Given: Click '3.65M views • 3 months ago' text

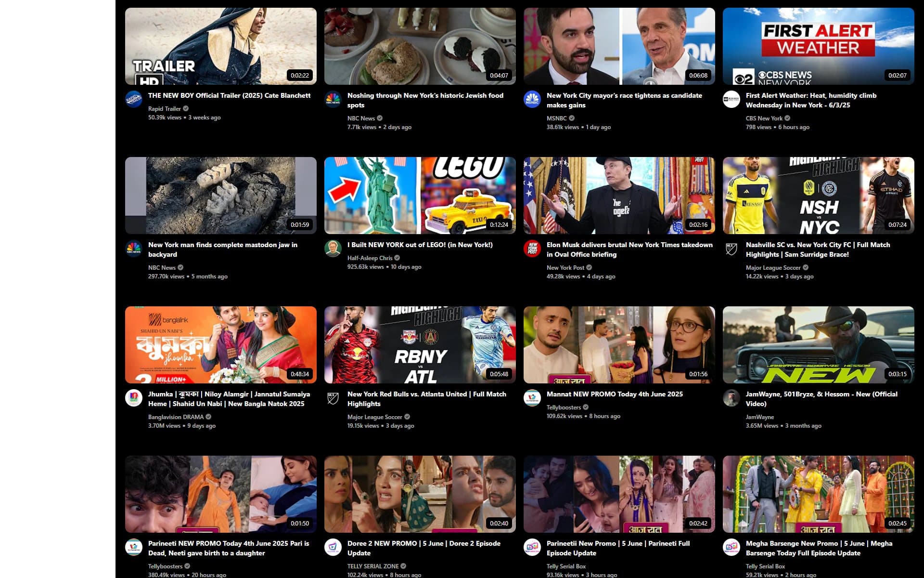Looking at the screenshot, I should (783, 426).
